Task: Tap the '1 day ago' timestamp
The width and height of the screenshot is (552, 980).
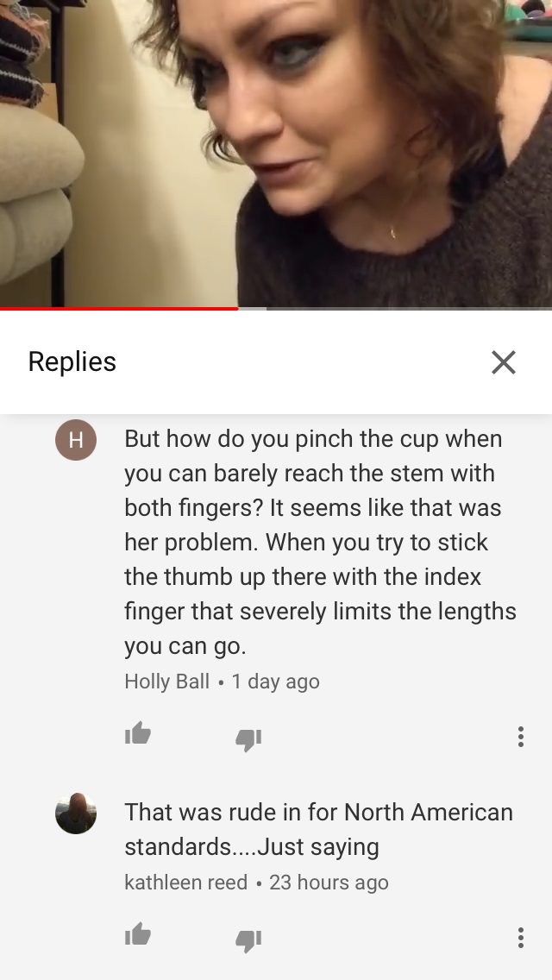Action: [275, 682]
